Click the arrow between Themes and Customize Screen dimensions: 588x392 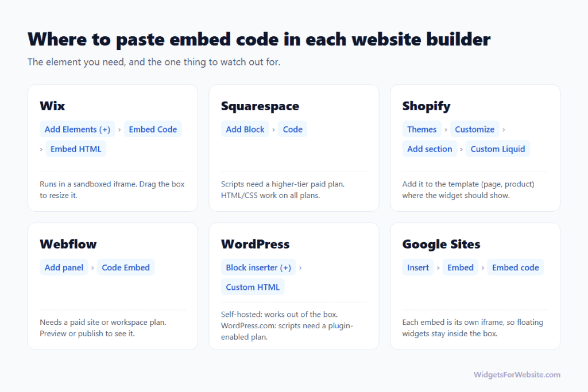446,130
